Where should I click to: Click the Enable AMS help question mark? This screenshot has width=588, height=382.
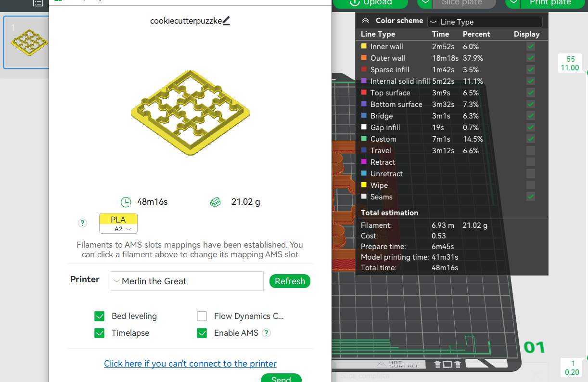[266, 333]
